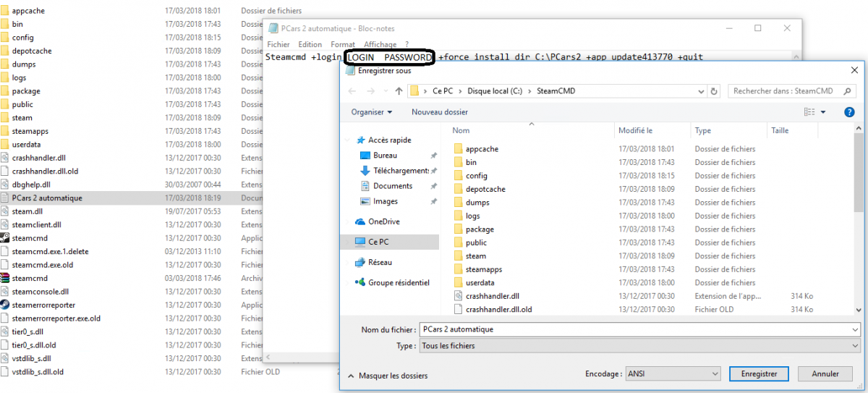This screenshot has width=868, height=393.
Task: Select steamcmd.exe.old in background Explorer
Action: coord(42,265)
